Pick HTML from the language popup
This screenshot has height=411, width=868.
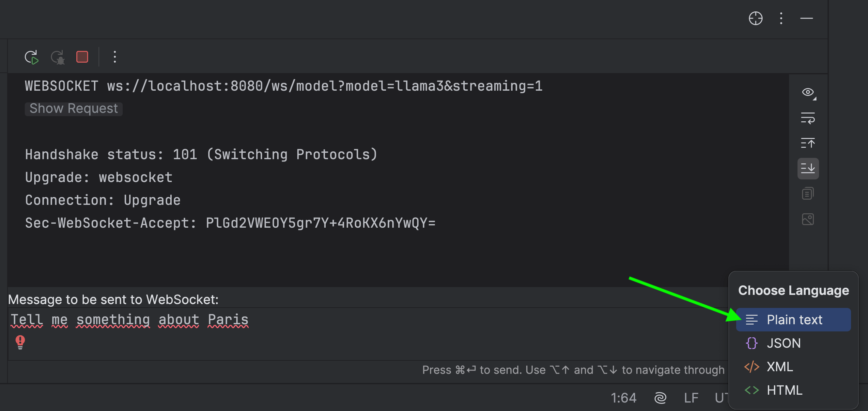[x=784, y=390]
